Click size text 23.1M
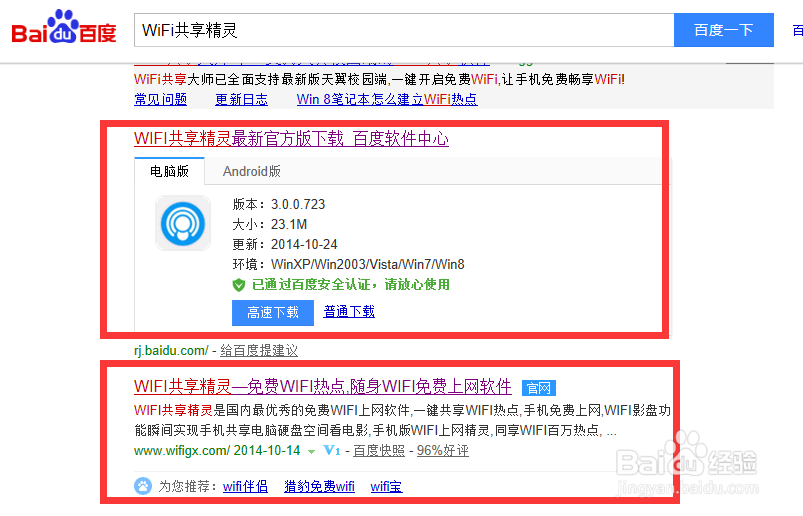Viewport: 803px width, 516px height. tap(289, 224)
